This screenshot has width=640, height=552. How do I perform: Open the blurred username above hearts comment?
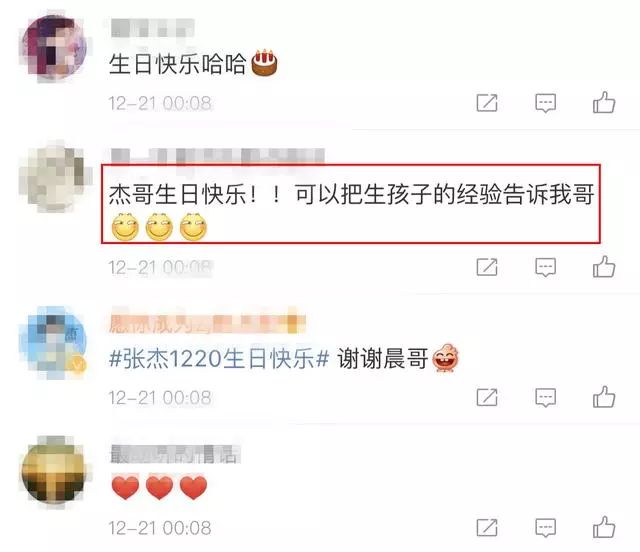tap(175, 454)
